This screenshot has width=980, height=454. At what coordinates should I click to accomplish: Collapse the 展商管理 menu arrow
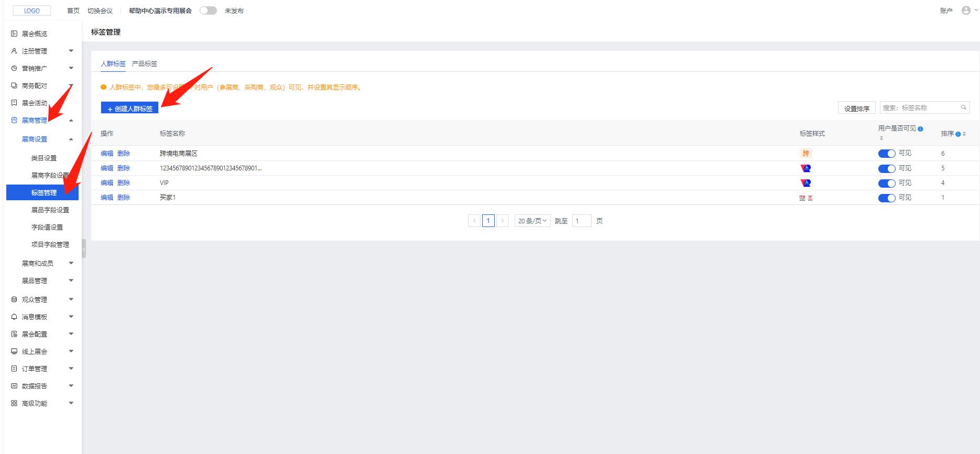71,120
